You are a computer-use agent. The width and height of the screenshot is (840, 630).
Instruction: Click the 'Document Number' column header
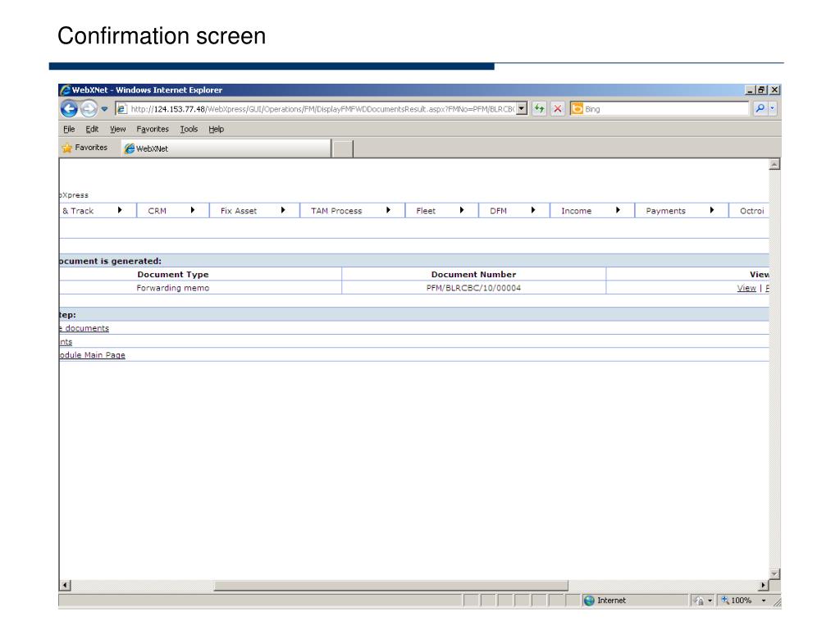click(473, 274)
